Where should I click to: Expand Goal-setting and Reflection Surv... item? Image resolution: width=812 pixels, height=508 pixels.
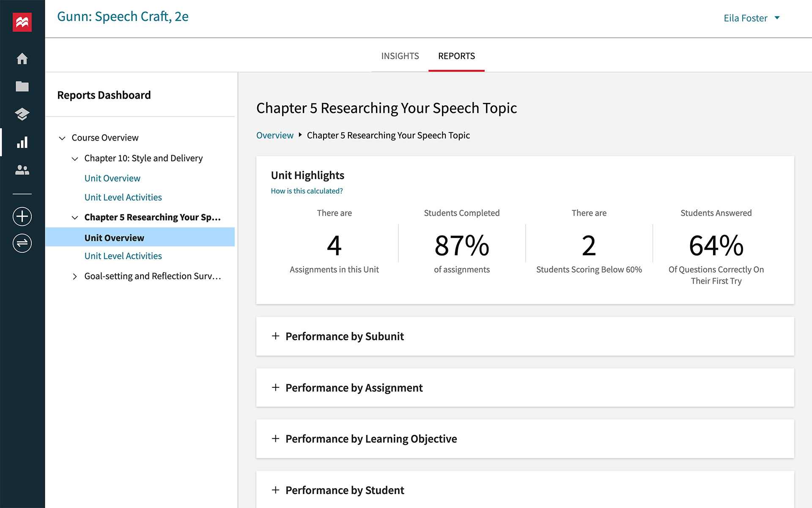click(x=74, y=276)
